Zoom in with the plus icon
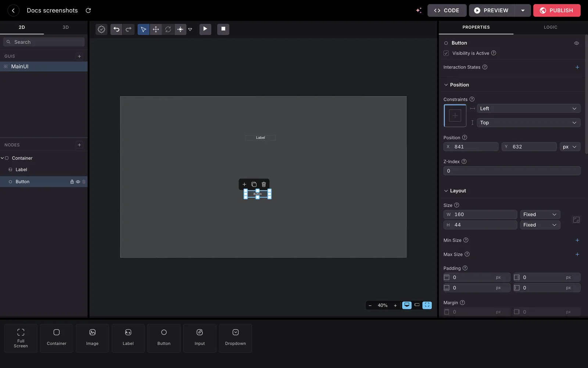 click(395, 305)
